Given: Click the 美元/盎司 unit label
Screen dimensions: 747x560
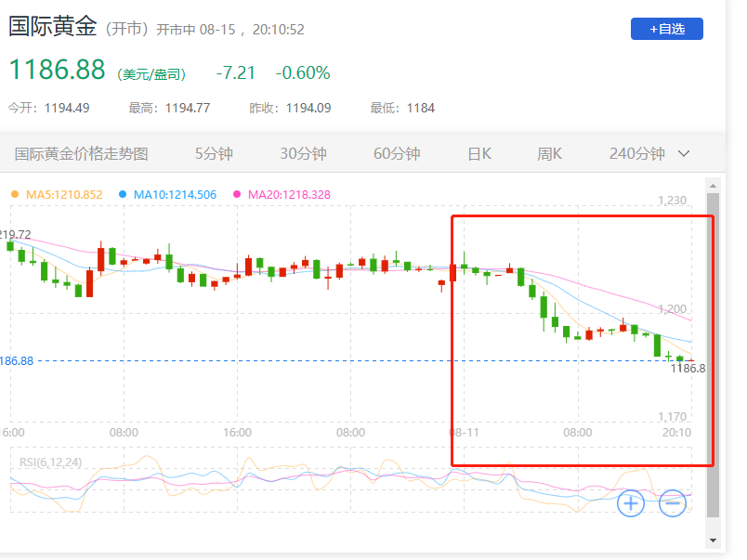Looking at the screenshot, I should pyautogui.click(x=151, y=74).
